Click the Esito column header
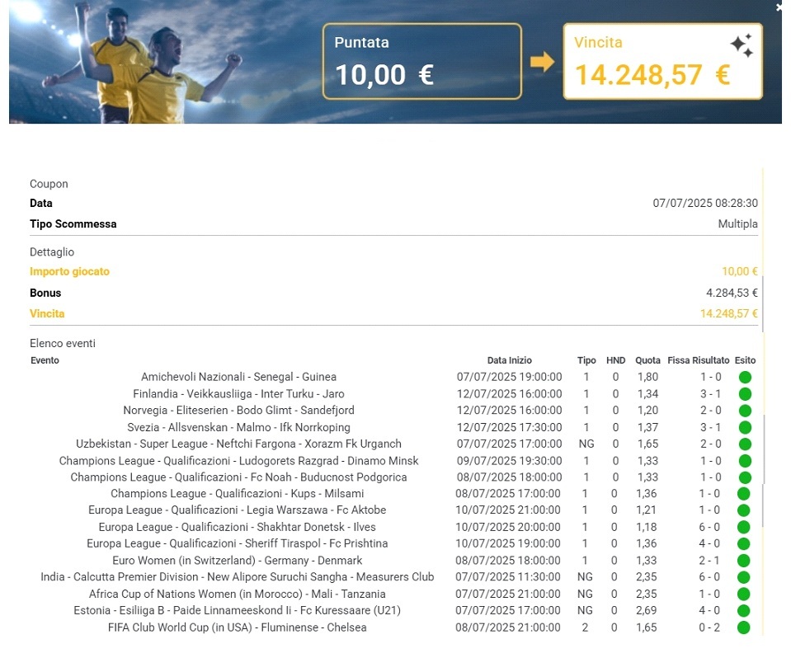This screenshot has width=791, height=672. click(x=745, y=360)
